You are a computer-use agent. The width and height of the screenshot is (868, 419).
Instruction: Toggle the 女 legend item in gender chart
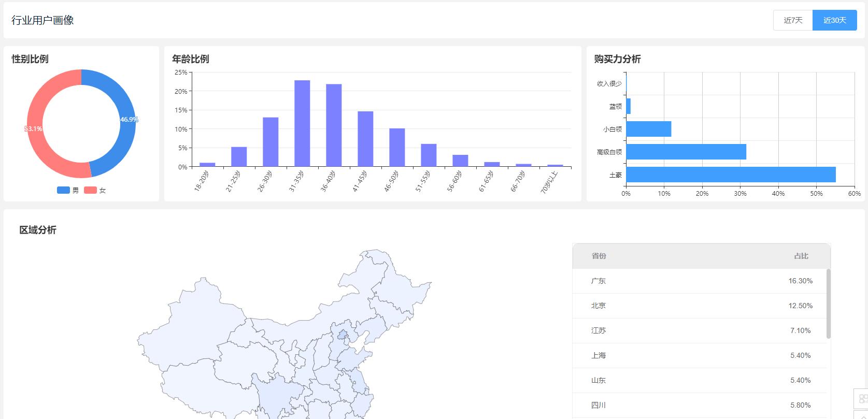pyautogui.click(x=95, y=190)
